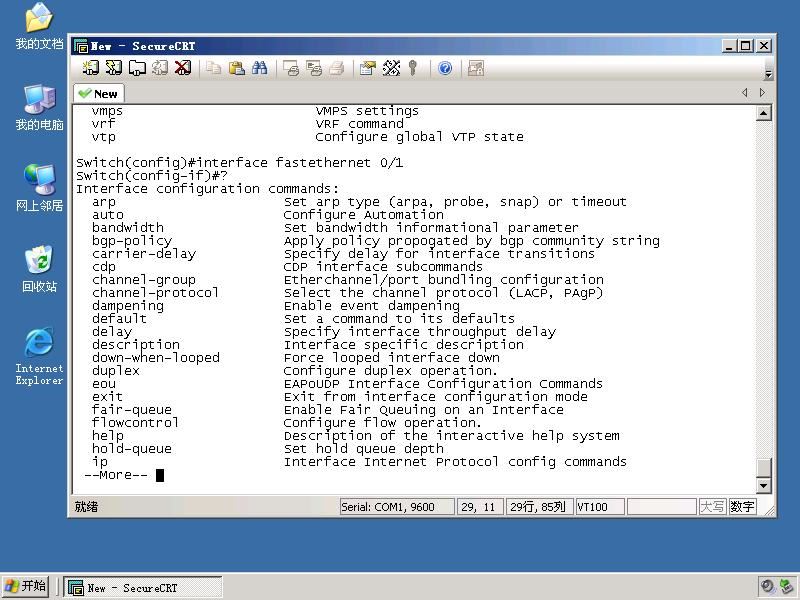Click the 'channel-group' command text
The width and height of the screenshot is (800, 600).
(144, 280)
